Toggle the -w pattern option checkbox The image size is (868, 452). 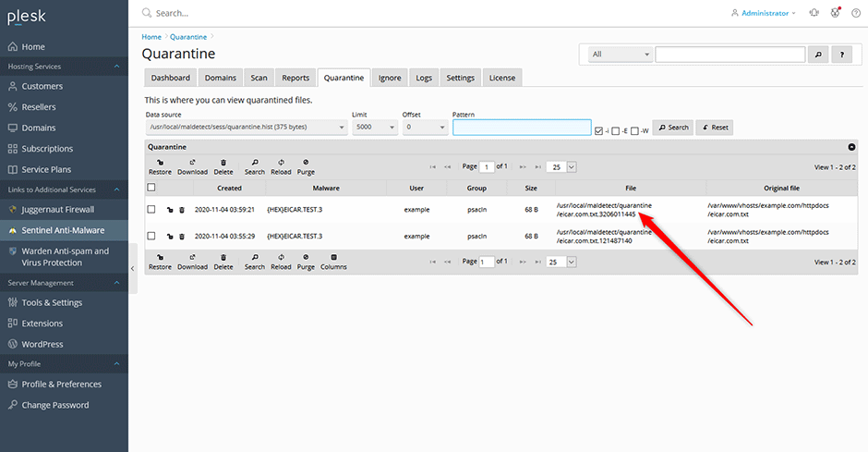pos(635,131)
